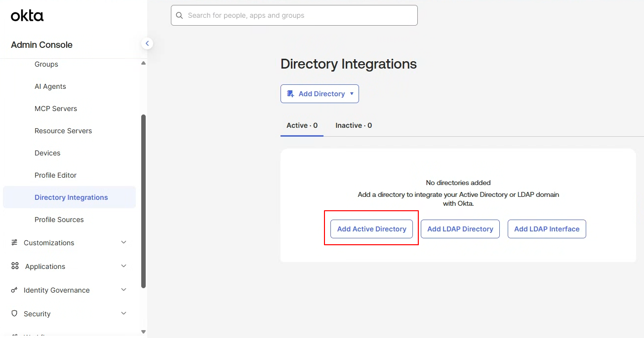Click the directory icon inside Add Directory

pos(290,94)
